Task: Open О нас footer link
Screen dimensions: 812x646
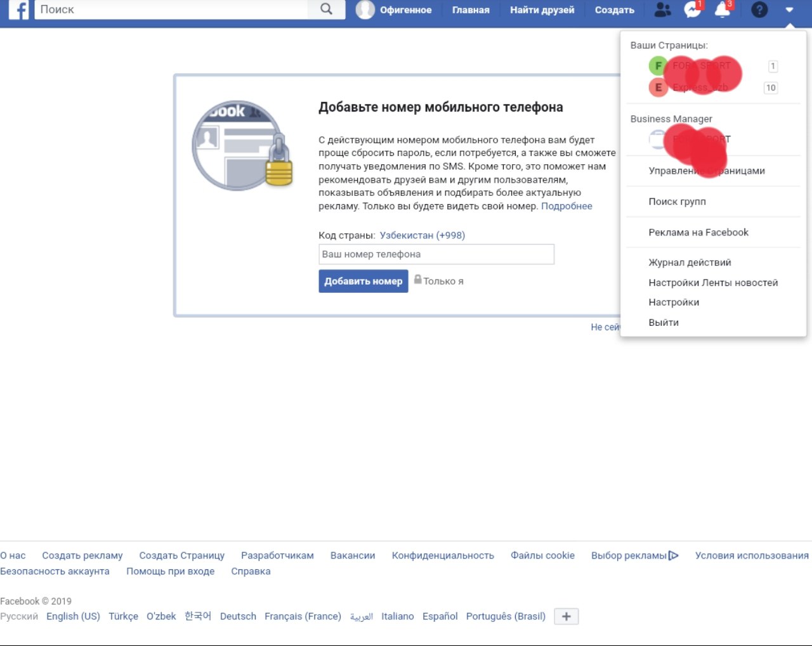Action: (13, 555)
